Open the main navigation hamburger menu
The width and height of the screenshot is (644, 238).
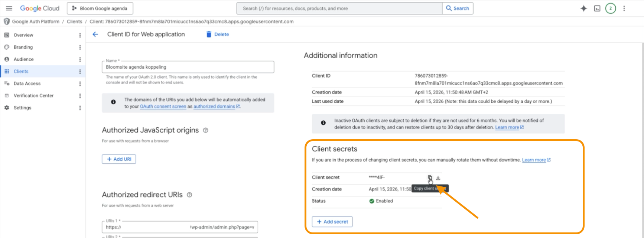9,8
